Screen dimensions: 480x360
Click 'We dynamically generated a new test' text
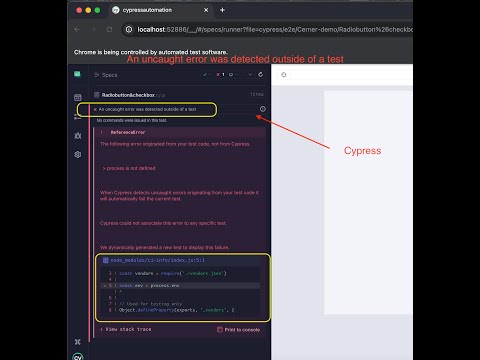(165, 247)
